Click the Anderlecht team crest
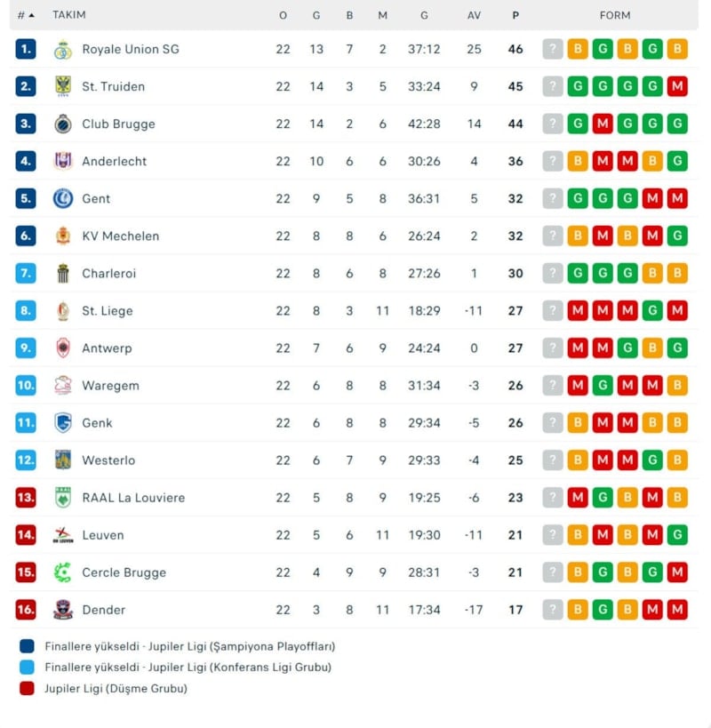 point(62,162)
